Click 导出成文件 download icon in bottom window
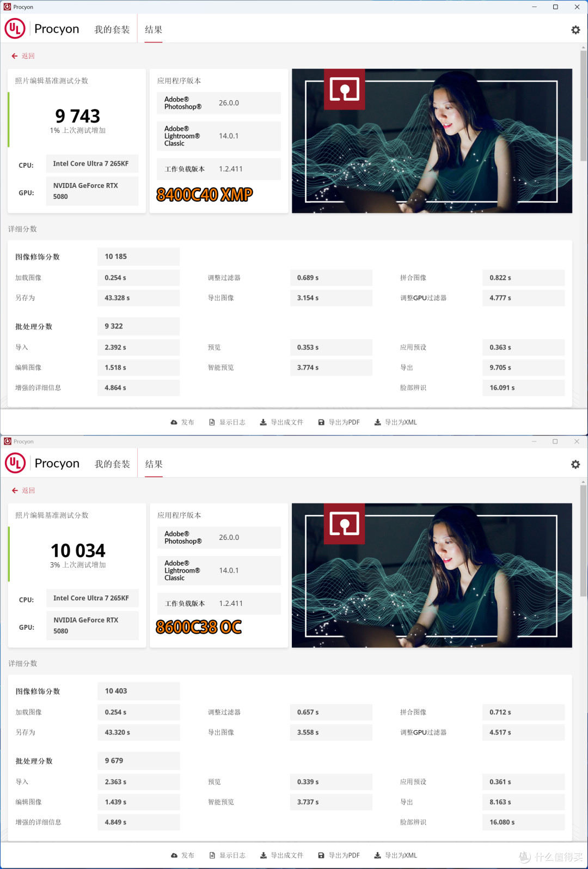 click(263, 855)
